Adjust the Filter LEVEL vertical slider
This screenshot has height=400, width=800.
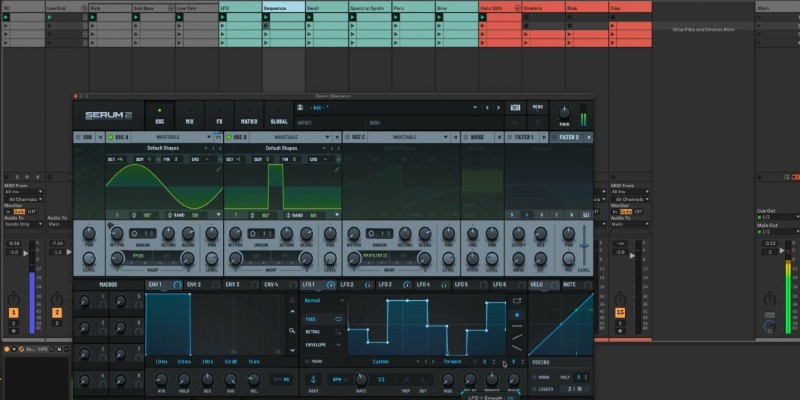point(585,245)
